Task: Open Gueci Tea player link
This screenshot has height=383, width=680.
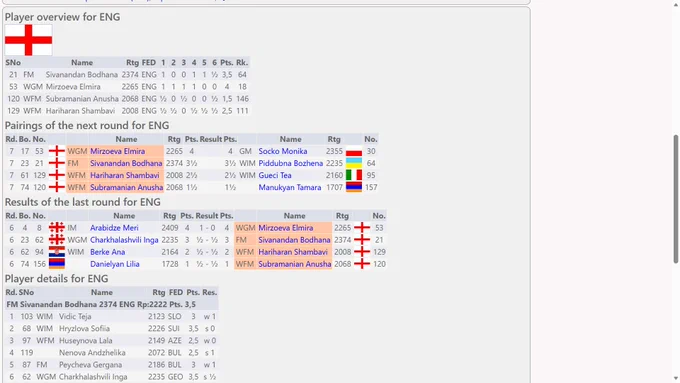Action: click(275, 176)
